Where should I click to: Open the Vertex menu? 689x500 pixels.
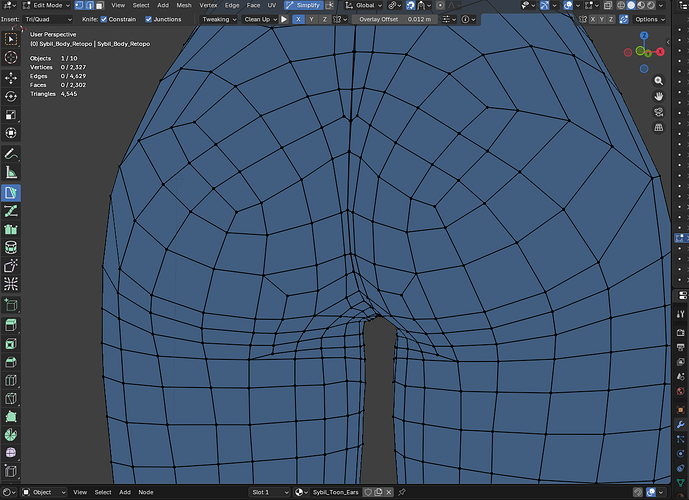click(x=208, y=5)
